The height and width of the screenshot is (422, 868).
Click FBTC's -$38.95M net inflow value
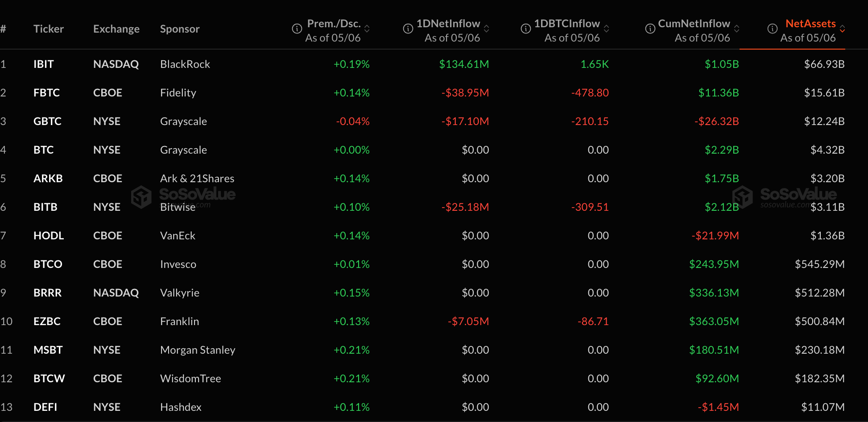click(x=465, y=93)
